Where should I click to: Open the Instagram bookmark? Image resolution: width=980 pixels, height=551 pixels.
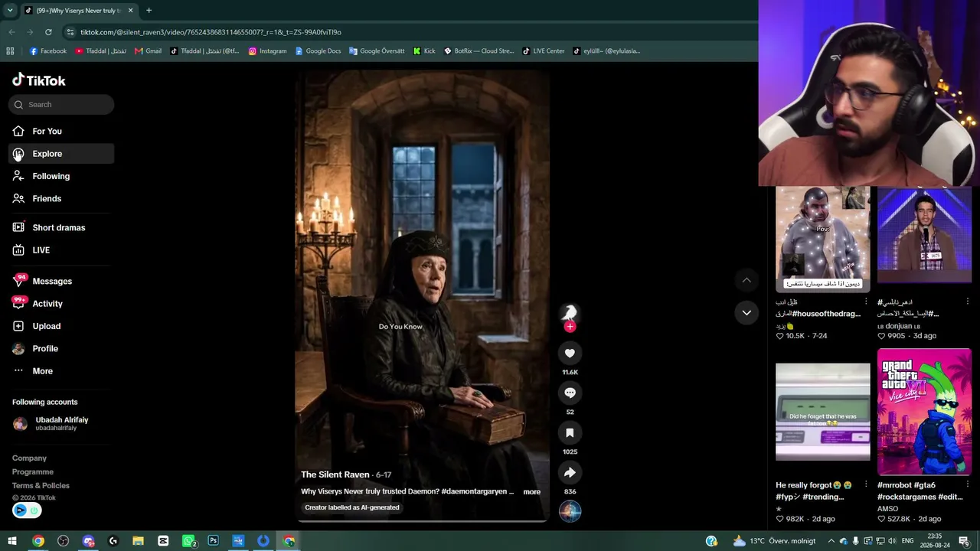[x=267, y=51]
